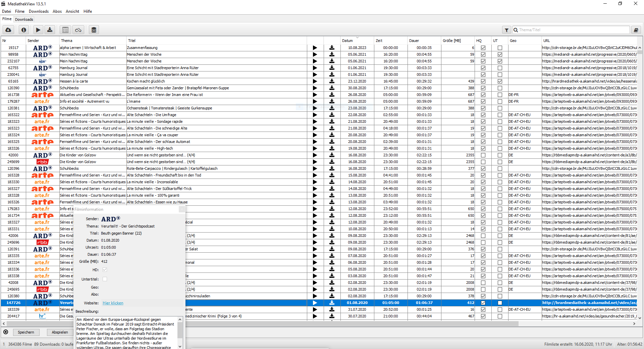Viewport: 644px width, 349px height.
Task: Toggle the HD checkbox in Filminformation
Action: pos(105,269)
